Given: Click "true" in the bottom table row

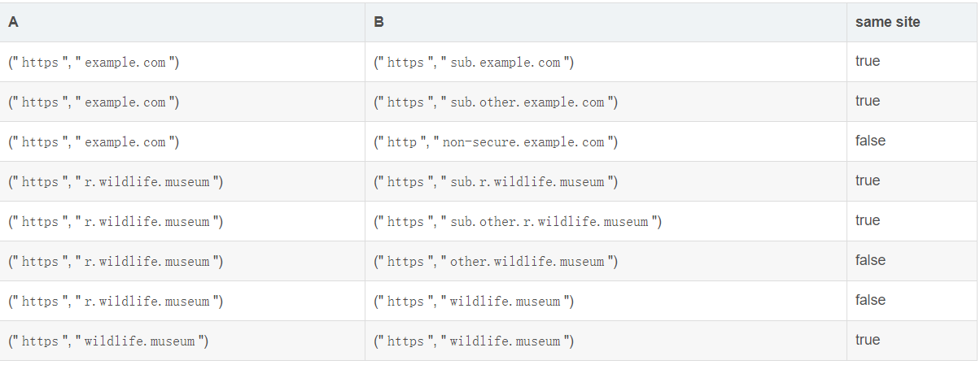Looking at the screenshot, I should [868, 340].
